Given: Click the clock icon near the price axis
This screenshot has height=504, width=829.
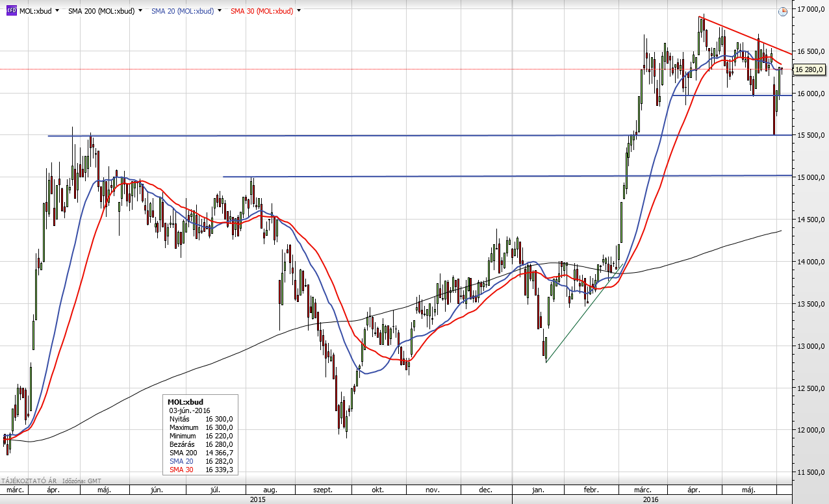Looking at the screenshot, I should (x=783, y=11).
